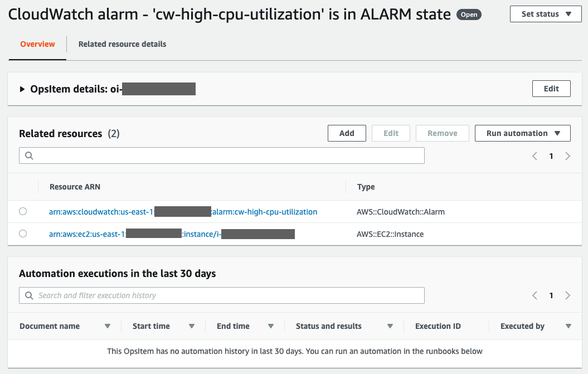588x374 pixels.
Task: Click the Add button in Related resources
Action: 346,133
